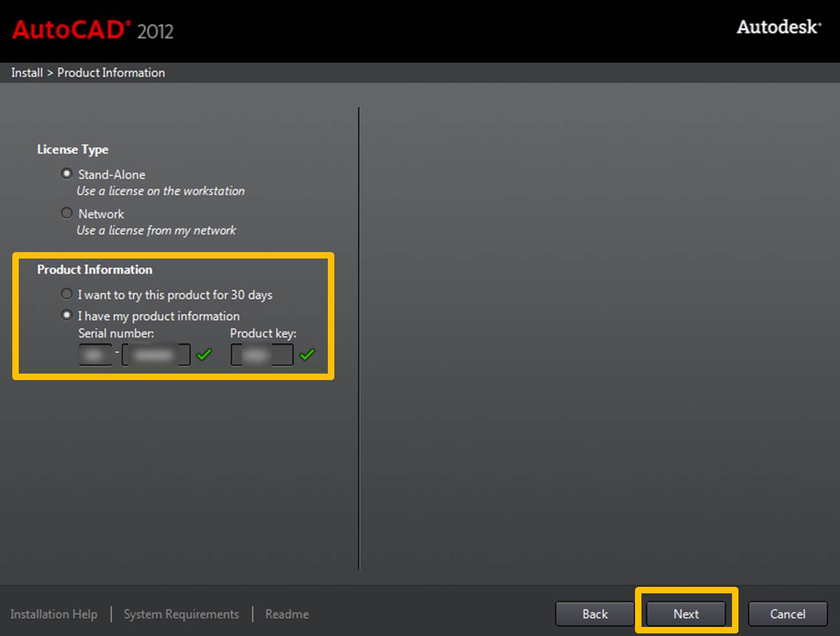840x636 pixels.
Task: Open the Installation Help link
Action: point(54,614)
